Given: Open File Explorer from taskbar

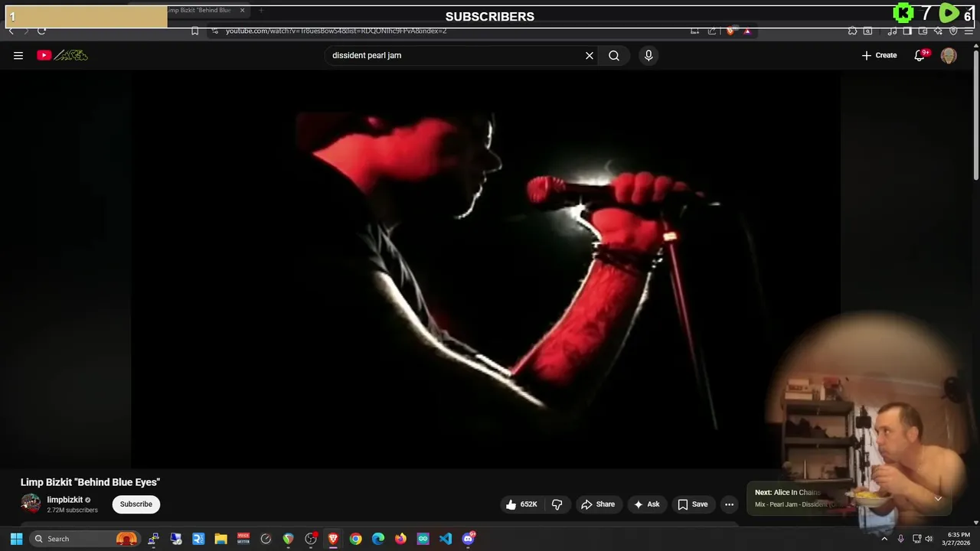Looking at the screenshot, I should click(220, 539).
